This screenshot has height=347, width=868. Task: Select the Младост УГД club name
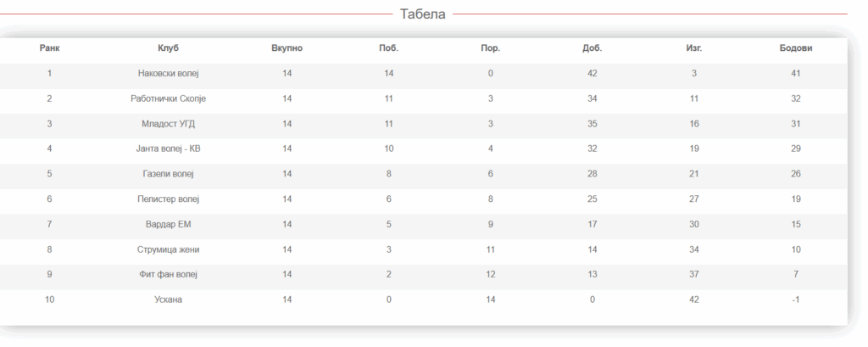(168, 124)
